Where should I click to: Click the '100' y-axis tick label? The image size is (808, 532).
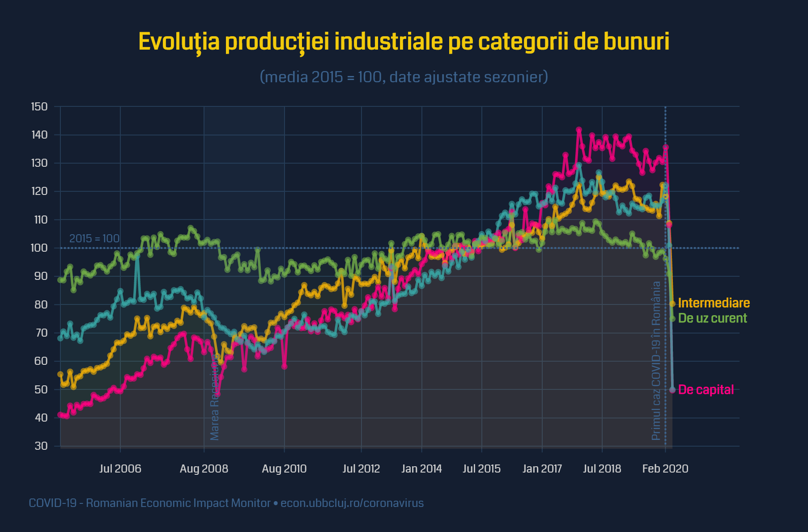point(39,248)
